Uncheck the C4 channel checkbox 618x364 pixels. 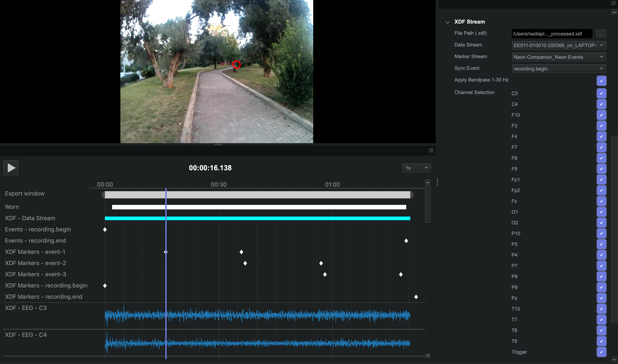(x=601, y=104)
